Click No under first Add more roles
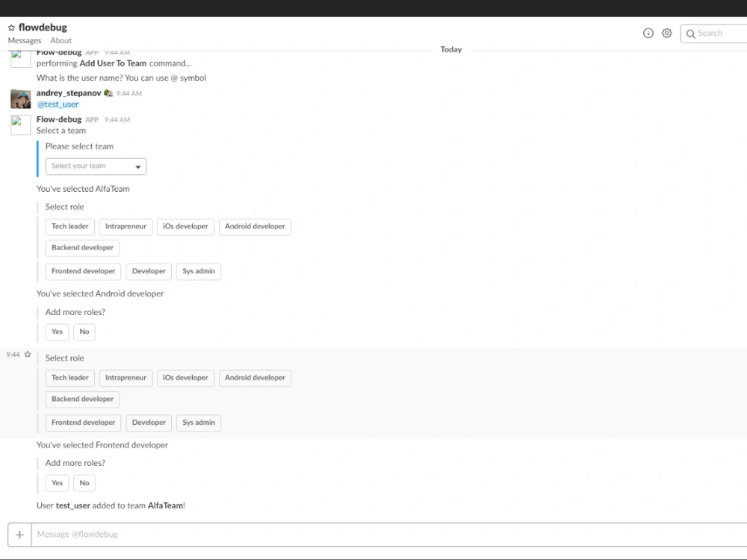This screenshot has width=747, height=560. tap(84, 332)
